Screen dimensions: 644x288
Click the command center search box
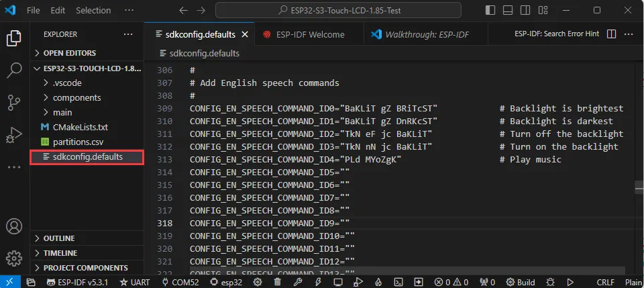click(338, 11)
